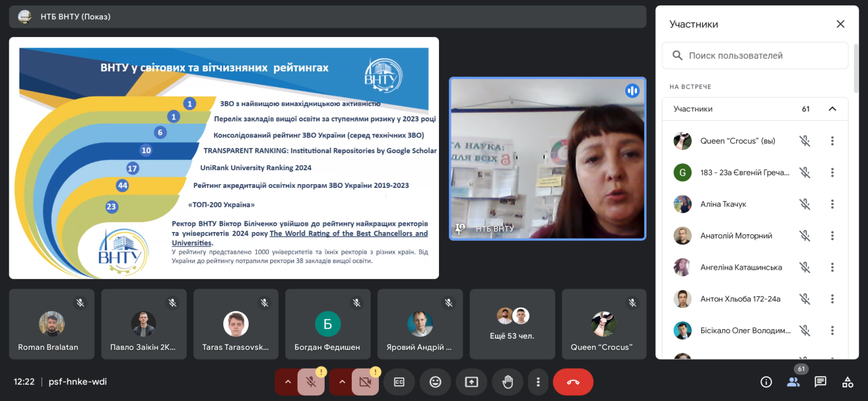Raise hand using the hand icon
The width and height of the screenshot is (868, 401).
point(507,382)
